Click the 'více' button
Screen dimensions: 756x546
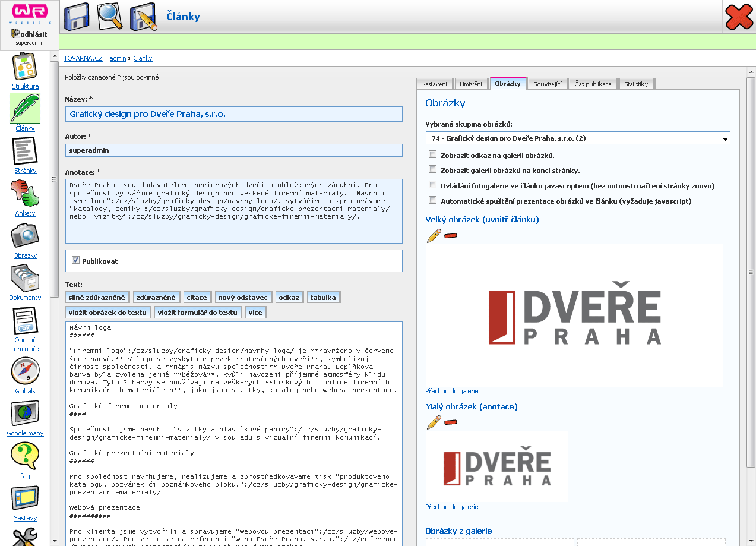click(x=255, y=312)
